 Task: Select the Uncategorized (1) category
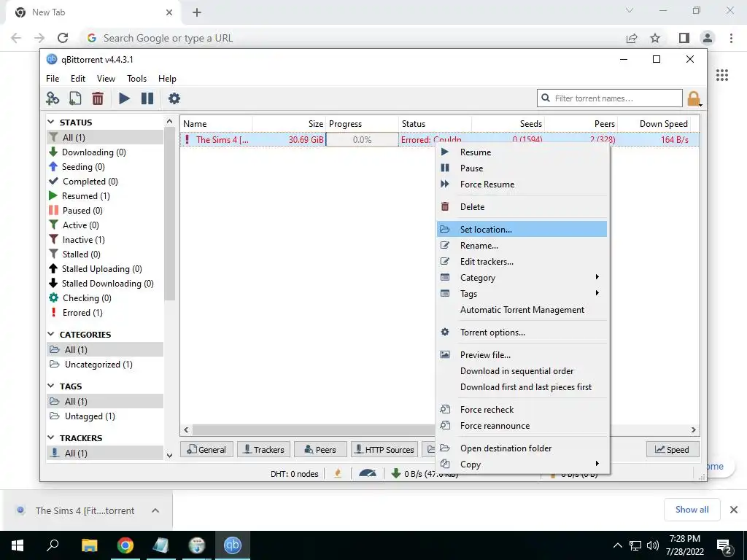[98, 365]
